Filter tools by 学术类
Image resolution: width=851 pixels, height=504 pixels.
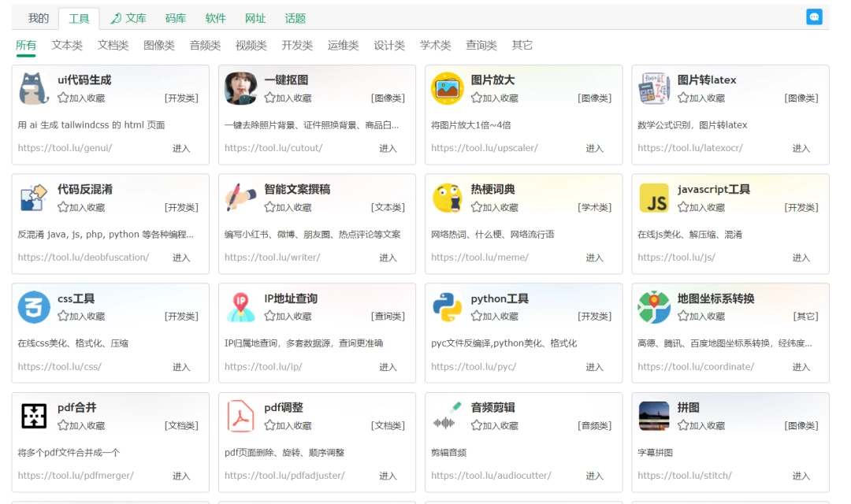(435, 46)
